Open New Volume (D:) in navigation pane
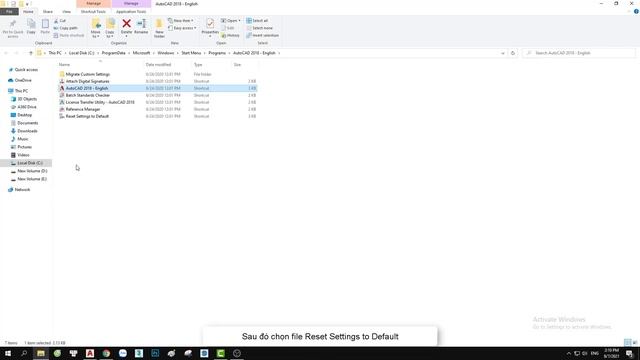 [32, 171]
